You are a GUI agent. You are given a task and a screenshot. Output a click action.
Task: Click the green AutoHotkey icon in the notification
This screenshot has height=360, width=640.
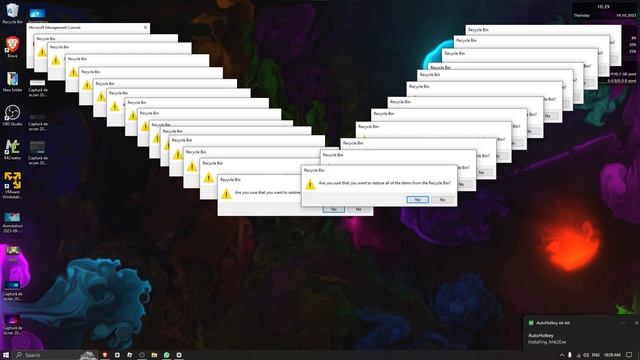(x=531, y=323)
